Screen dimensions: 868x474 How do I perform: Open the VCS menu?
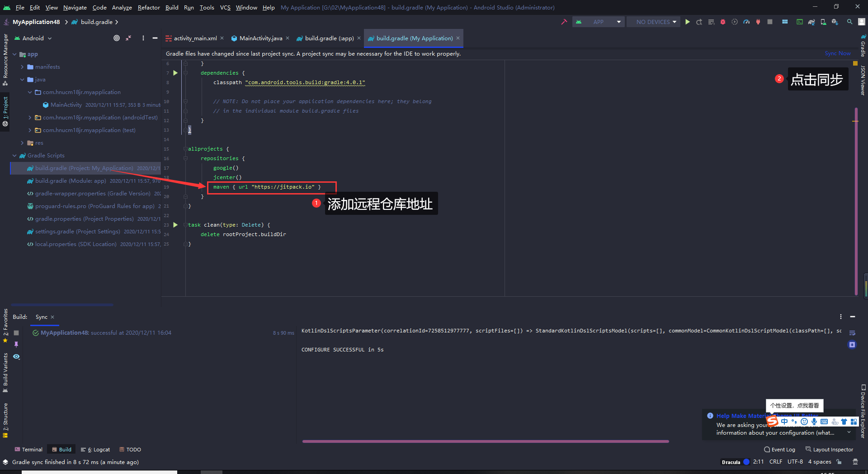click(x=225, y=7)
